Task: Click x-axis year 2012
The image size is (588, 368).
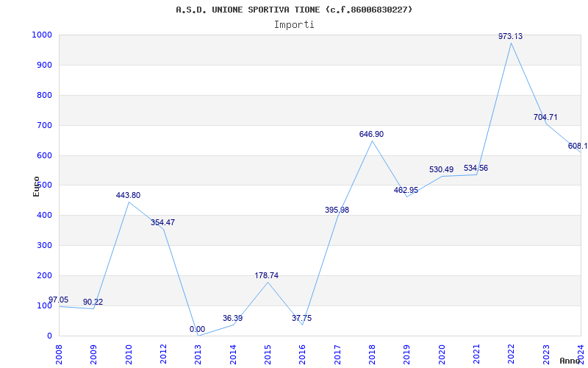Action: pos(163,355)
